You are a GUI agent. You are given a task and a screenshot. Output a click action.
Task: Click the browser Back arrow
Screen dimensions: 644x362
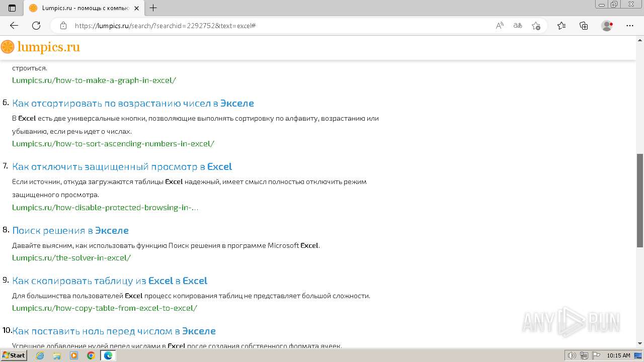click(14, 26)
